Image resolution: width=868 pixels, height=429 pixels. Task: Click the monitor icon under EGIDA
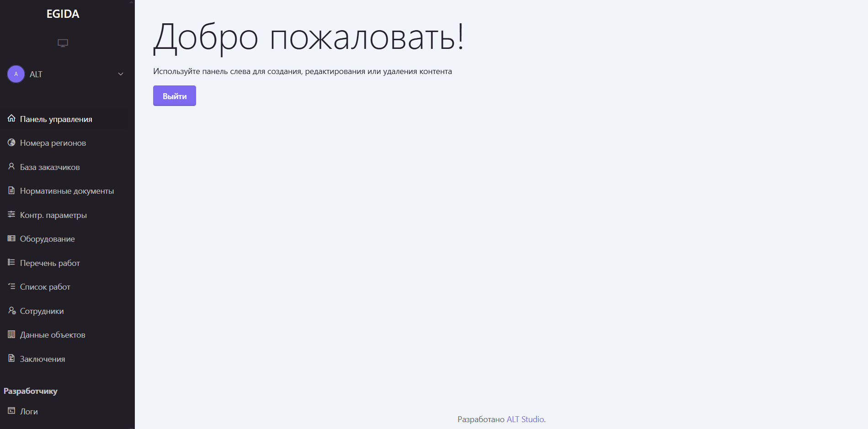coord(63,43)
